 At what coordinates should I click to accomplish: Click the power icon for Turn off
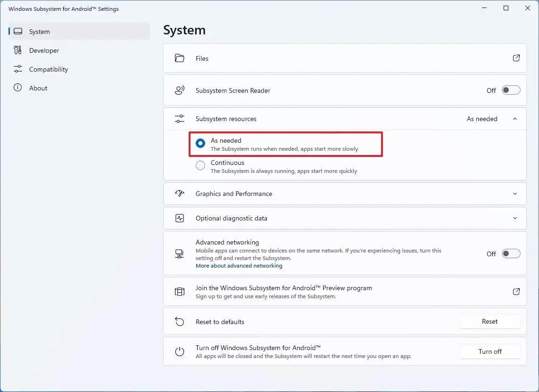[180, 351]
